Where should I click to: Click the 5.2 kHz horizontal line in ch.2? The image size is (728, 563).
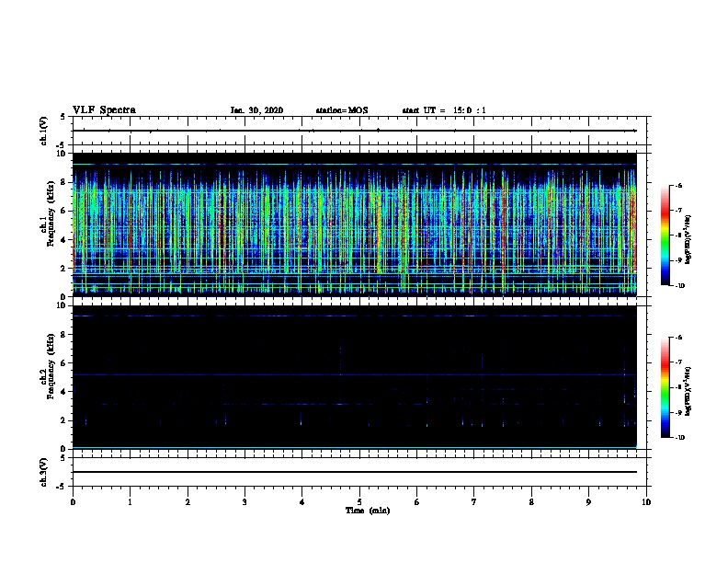355,374
